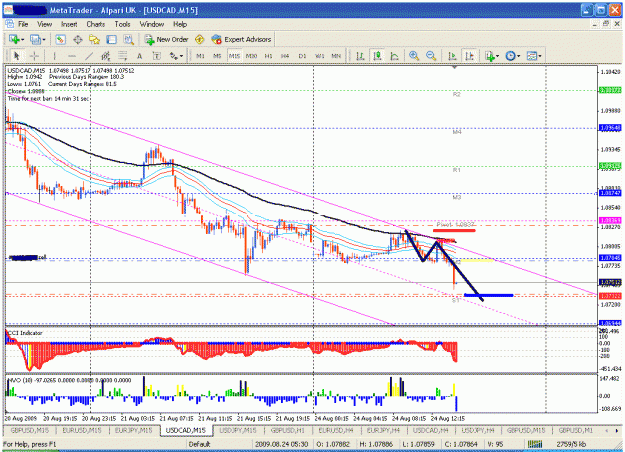Open the File menu
The image size is (625, 452).
pos(23,24)
